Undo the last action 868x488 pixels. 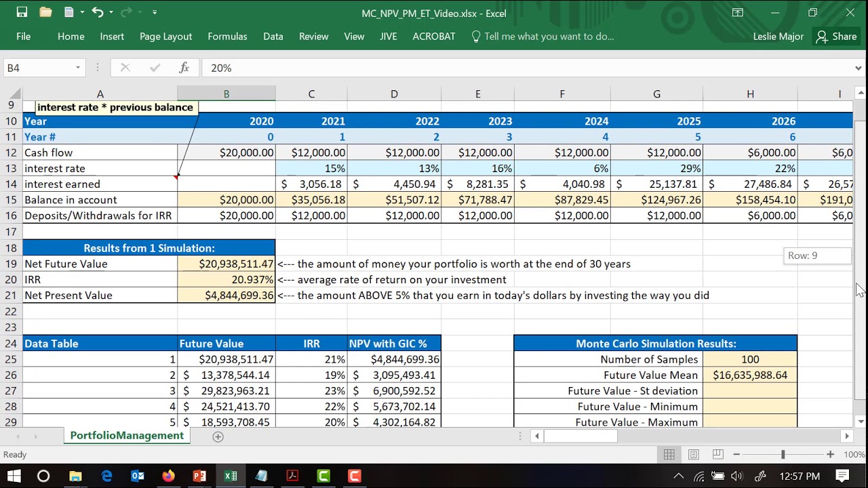point(98,12)
